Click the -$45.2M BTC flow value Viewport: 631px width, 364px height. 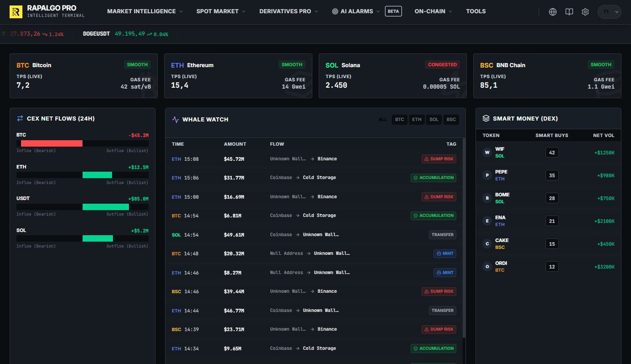click(138, 136)
